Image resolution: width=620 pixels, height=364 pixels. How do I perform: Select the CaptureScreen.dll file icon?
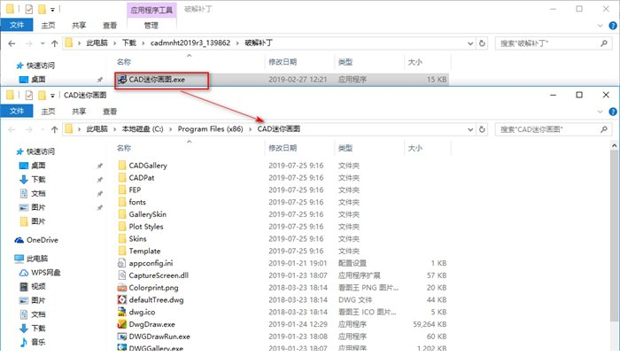pyautogui.click(x=122, y=275)
